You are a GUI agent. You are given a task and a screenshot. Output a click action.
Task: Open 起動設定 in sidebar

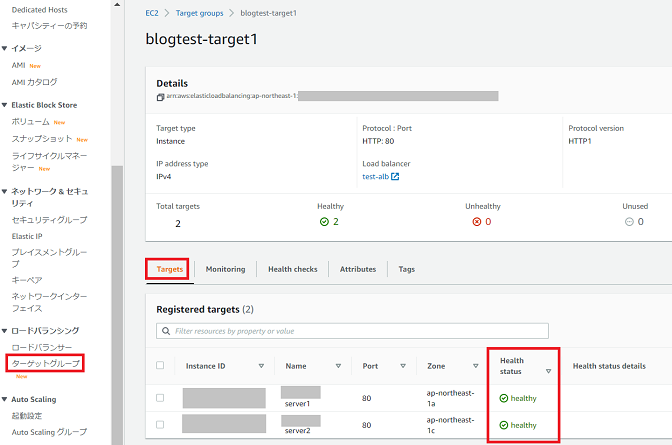[x=27, y=415]
